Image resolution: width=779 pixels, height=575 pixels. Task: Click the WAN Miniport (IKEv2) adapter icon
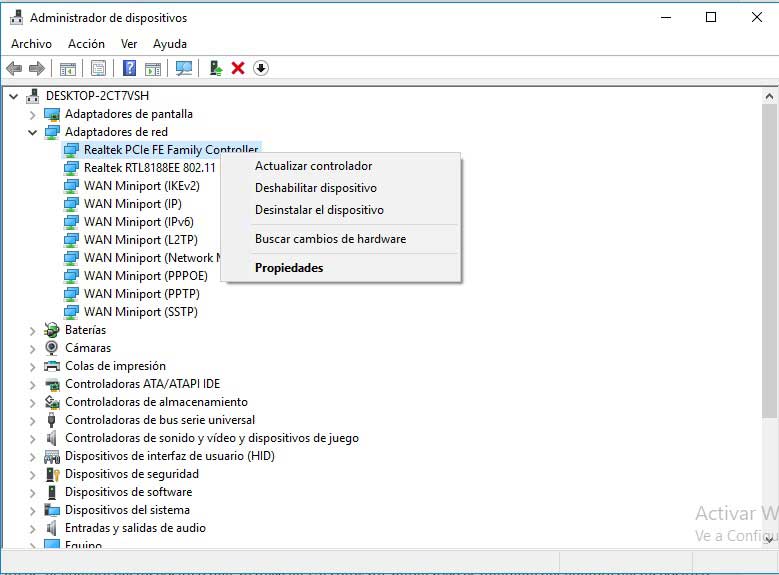click(x=71, y=186)
